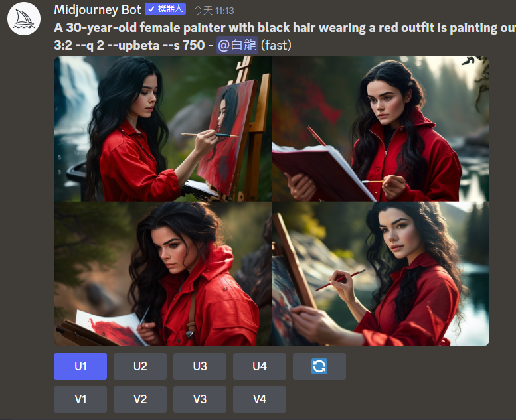This screenshot has width=516, height=420.
Task: Click the @白龍 user mention
Action: (237, 45)
